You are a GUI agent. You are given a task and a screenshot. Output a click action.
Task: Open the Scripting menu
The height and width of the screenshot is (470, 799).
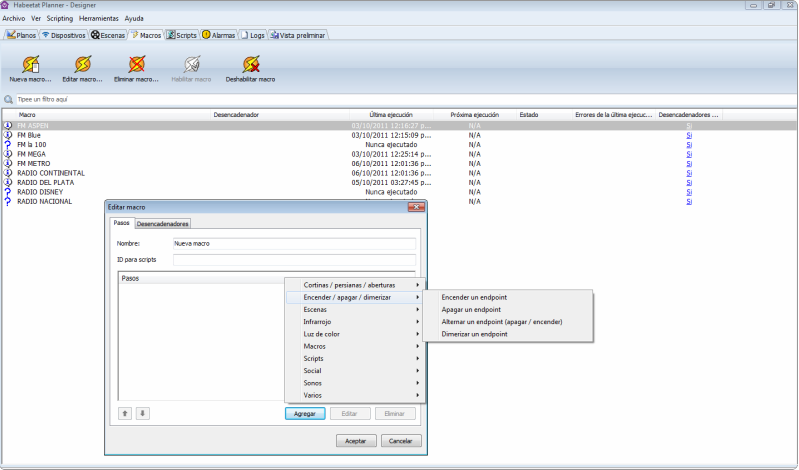pos(60,18)
